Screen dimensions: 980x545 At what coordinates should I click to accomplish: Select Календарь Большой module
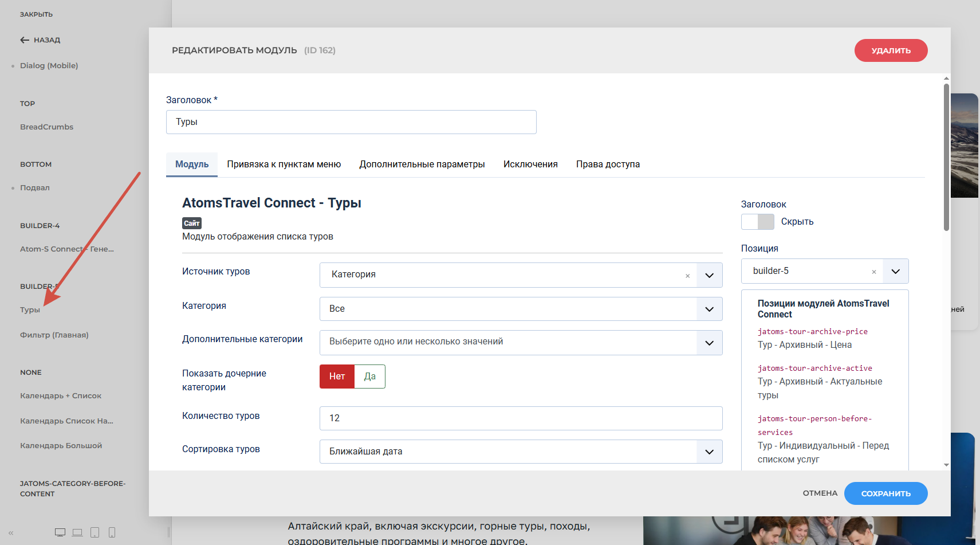pyautogui.click(x=61, y=446)
